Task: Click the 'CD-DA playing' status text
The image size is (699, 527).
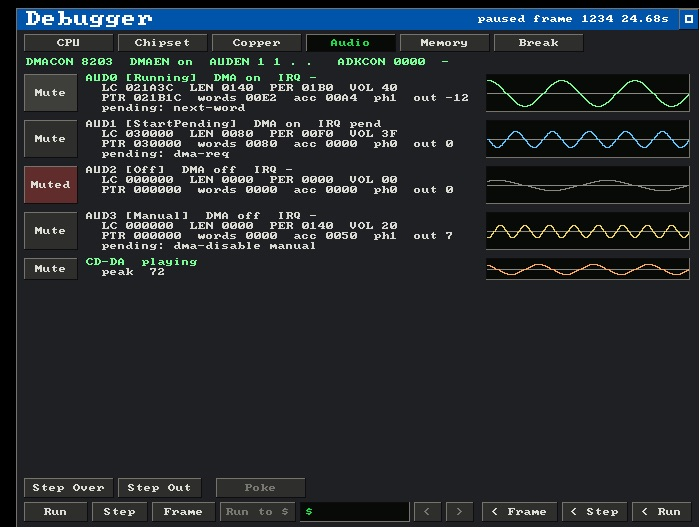Action: pyautogui.click(x=141, y=262)
